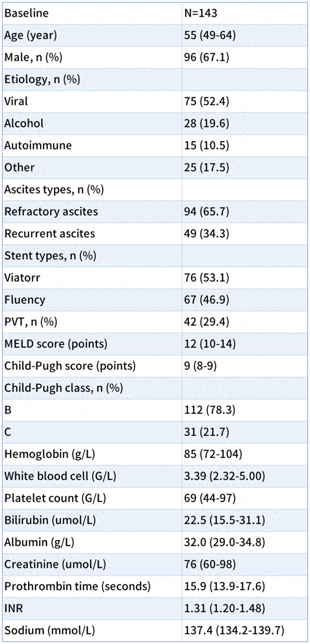Image resolution: width=310 pixels, height=644 pixels.
Task: Select the Stent types, n (%) row
Action: (50, 256)
